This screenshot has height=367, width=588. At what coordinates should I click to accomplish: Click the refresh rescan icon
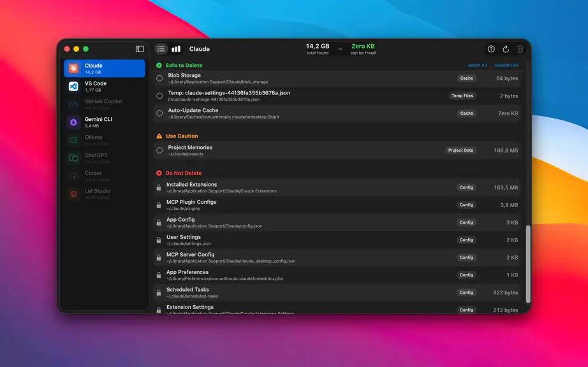coord(506,49)
